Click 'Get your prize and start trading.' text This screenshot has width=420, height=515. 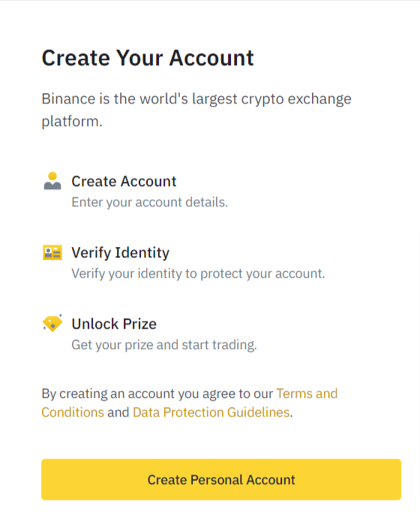(x=164, y=345)
